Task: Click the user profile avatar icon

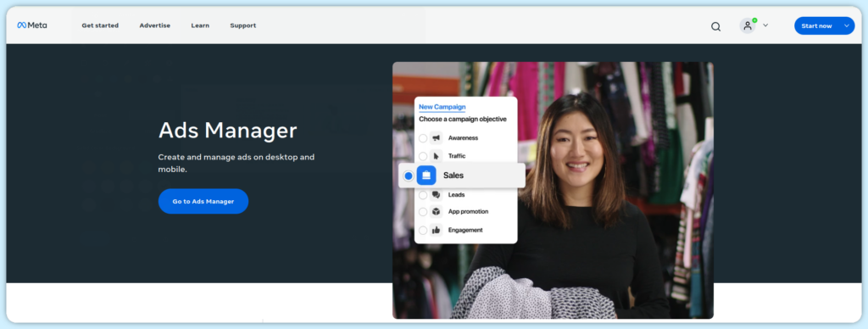Action: (748, 25)
